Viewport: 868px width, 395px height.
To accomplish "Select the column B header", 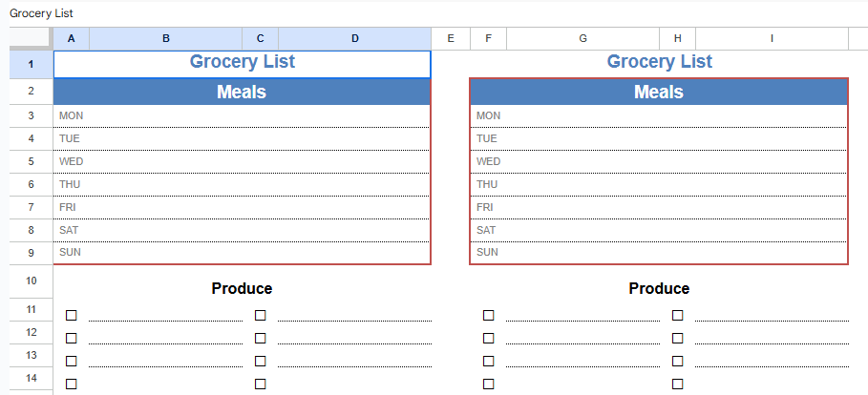I will pyautogui.click(x=166, y=38).
